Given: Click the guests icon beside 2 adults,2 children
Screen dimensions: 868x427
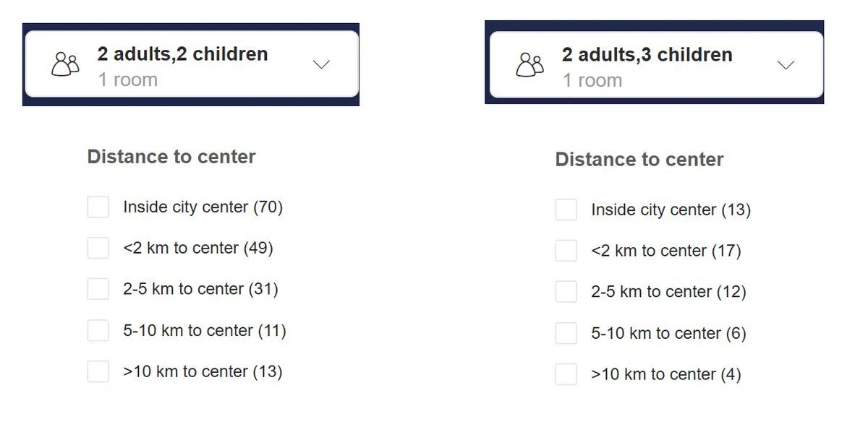Looking at the screenshot, I should (65, 64).
